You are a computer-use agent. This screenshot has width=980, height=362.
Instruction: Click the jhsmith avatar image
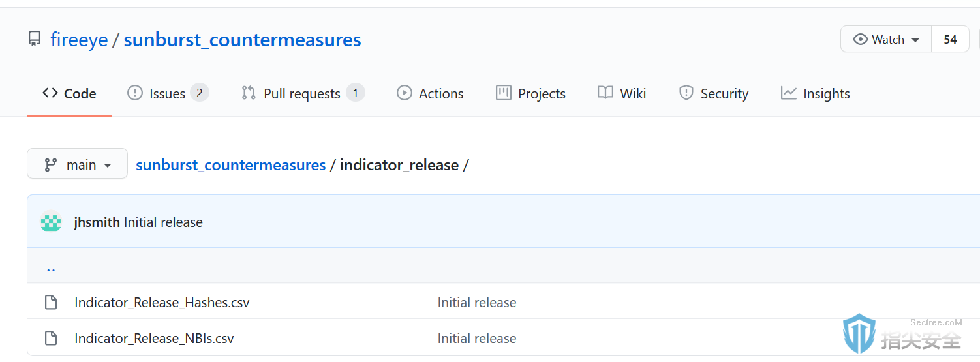coord(51,222)
